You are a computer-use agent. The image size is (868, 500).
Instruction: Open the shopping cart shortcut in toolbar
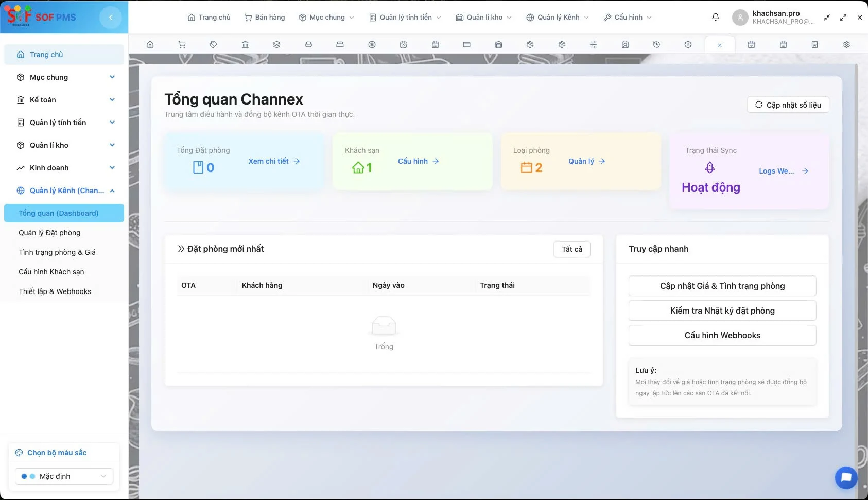click(x=182, y=45)
